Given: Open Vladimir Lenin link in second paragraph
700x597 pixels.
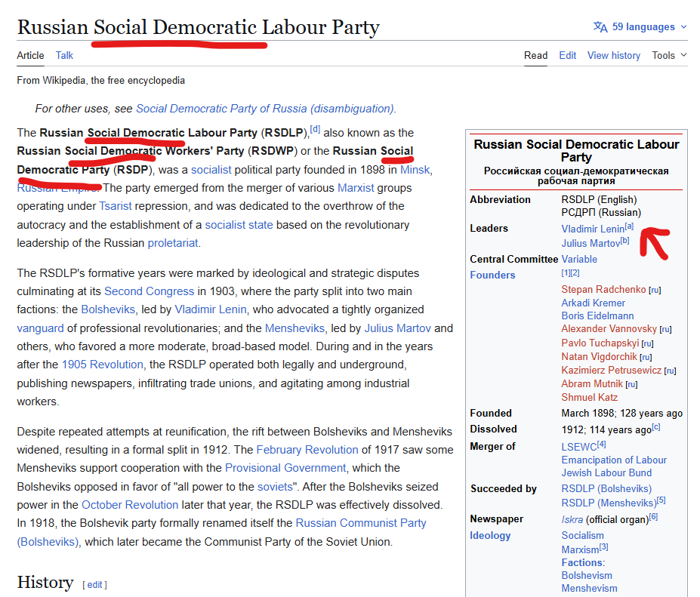Looking at the screenshot, I should point(210,309).
